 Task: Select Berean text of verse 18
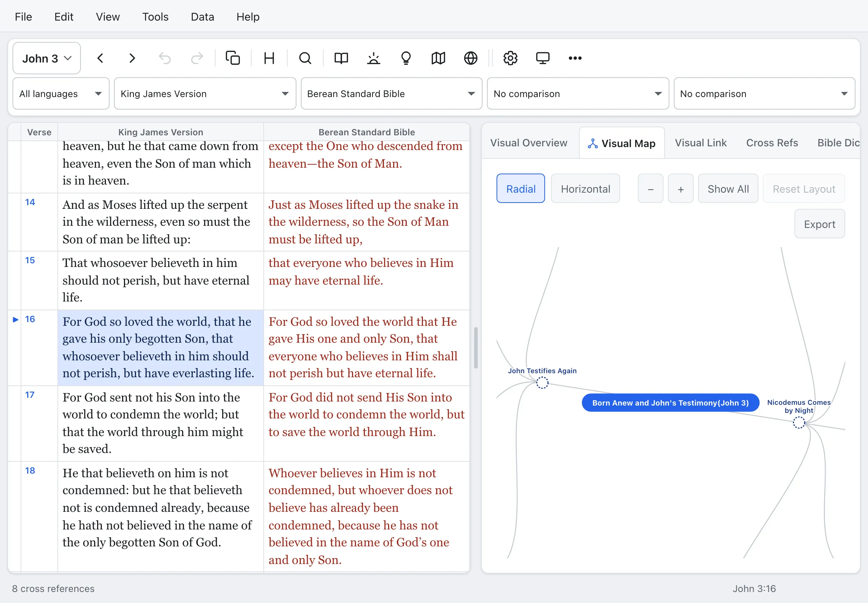click(366, 516)
